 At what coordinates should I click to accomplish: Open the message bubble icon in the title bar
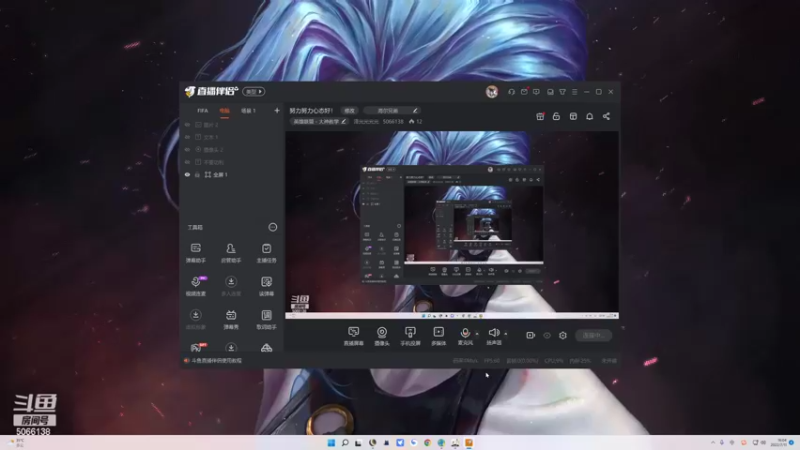coord(536,92)
